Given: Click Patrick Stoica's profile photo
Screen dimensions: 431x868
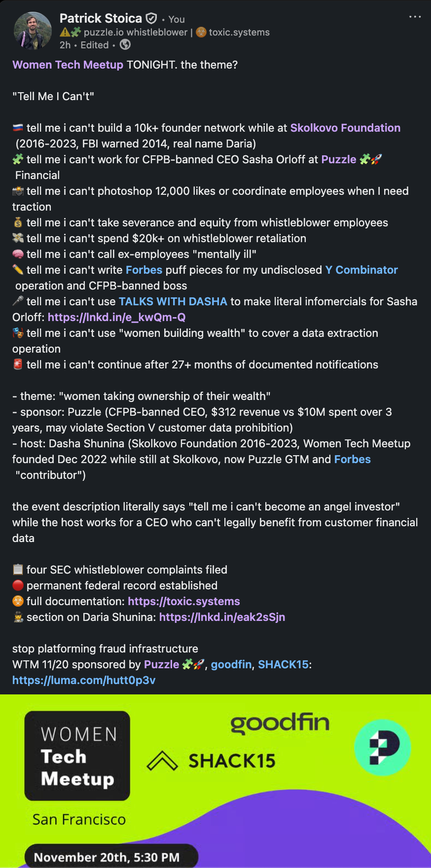Looking at the screenshot, I should (x=33, y=31).
